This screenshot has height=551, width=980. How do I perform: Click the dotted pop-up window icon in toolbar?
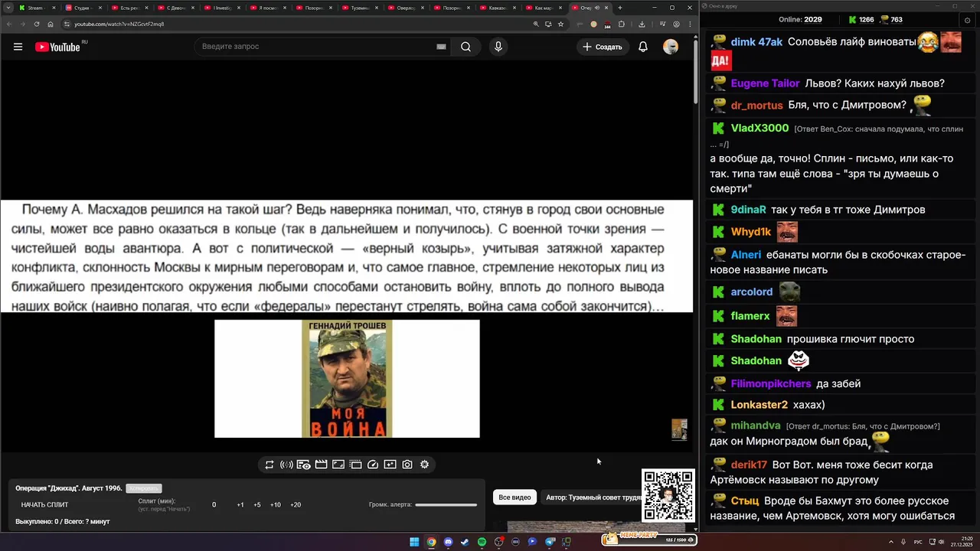(355, 465)
